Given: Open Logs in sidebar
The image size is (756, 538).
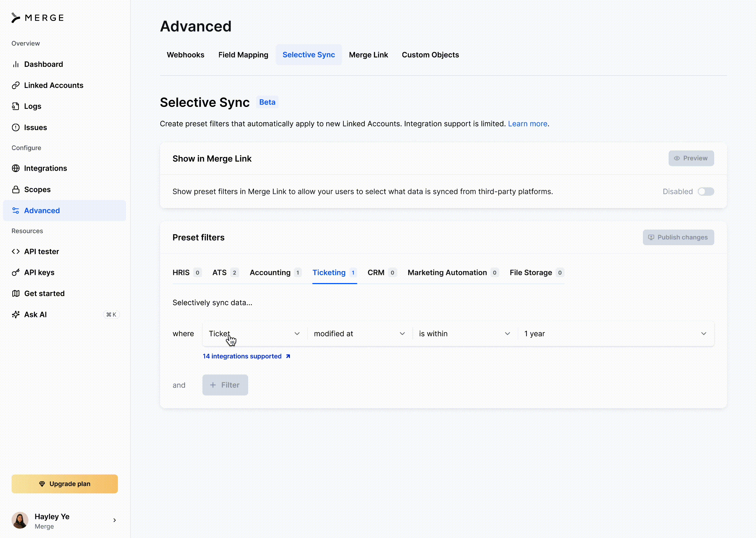Looking at the screenshot, I should pos(64,106).
